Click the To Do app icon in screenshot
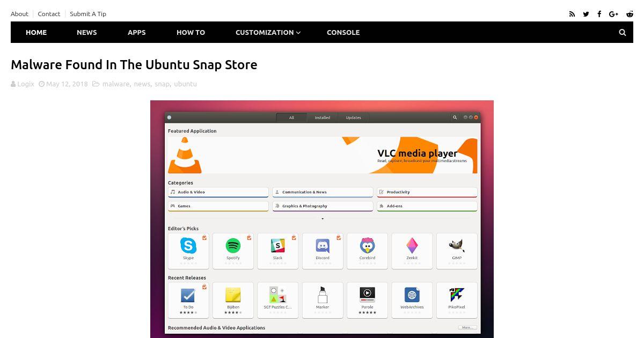The width and height of the screenshot is (644, 338). coord(188,295)
